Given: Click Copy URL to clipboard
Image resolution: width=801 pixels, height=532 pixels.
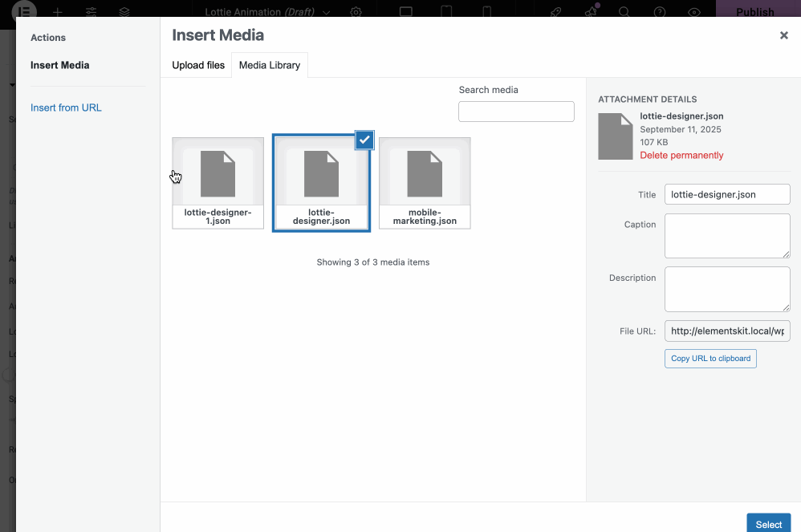Looking at the screenshot, I should point(710,358).
